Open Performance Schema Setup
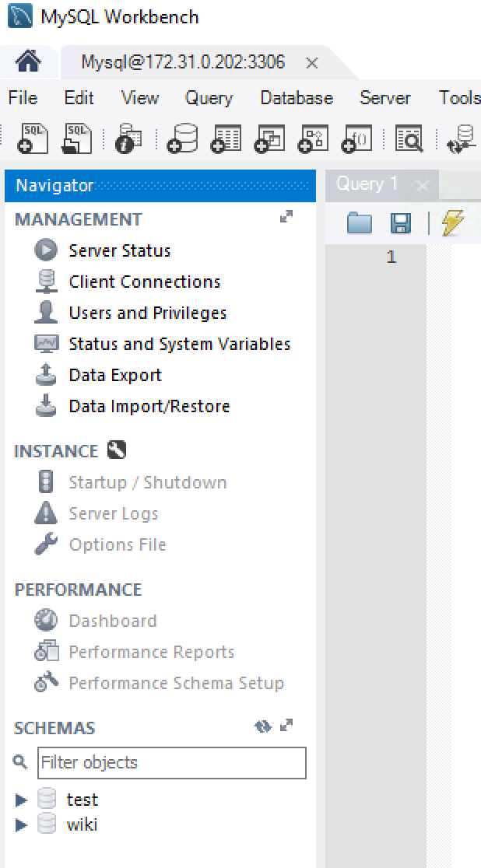 pos(176,683)
